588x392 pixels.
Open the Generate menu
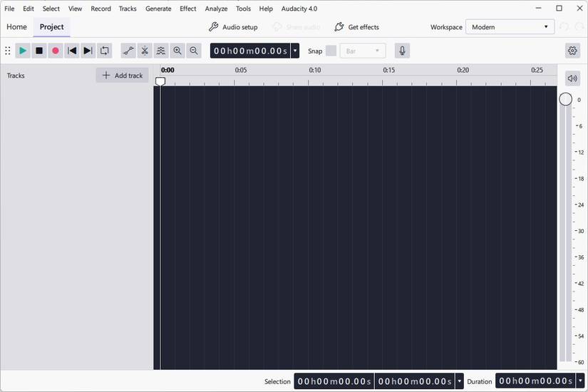coord(158,9)
